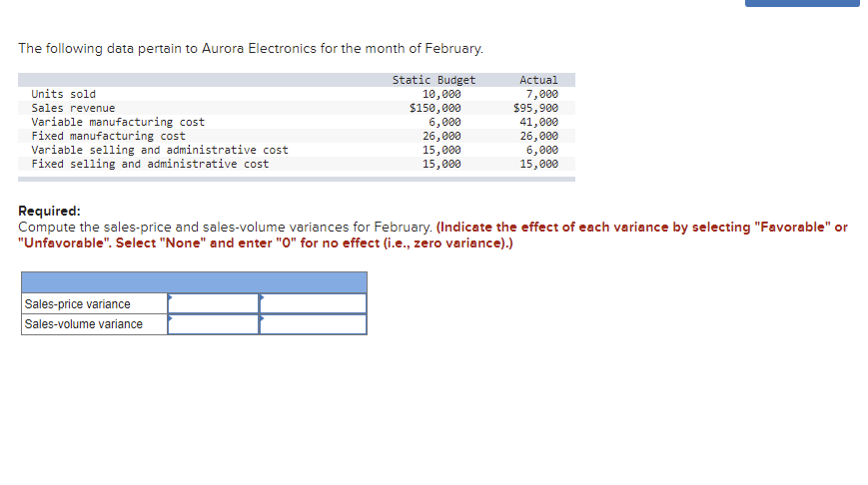Click the actual revenue $95,900
Image resolution: width=868 pixels, height=485 pixels.
[535, 108]
